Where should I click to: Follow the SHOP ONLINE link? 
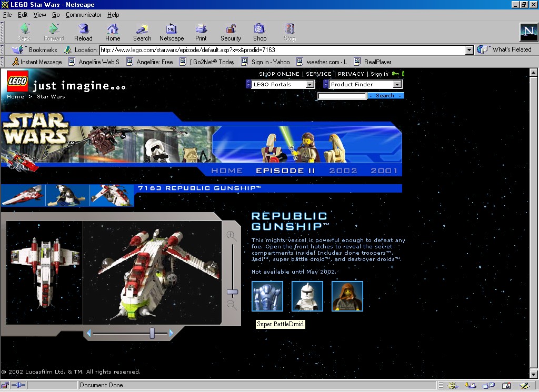tap(279, 74)
